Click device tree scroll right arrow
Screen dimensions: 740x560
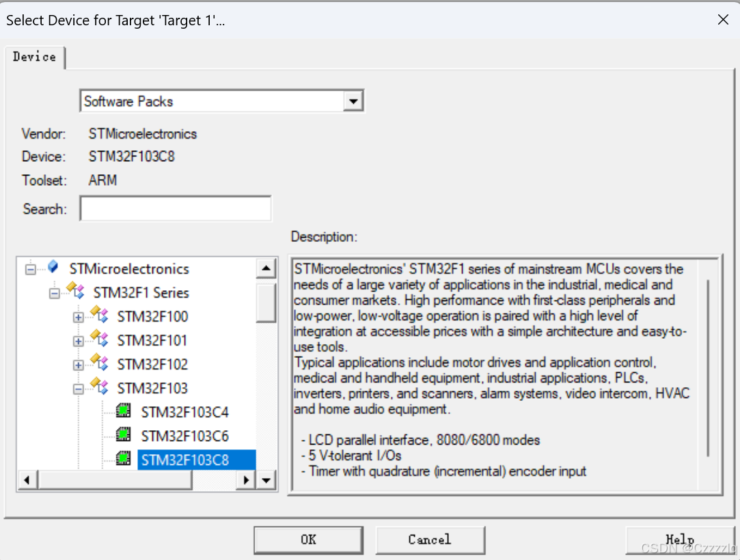click(246, 480)
